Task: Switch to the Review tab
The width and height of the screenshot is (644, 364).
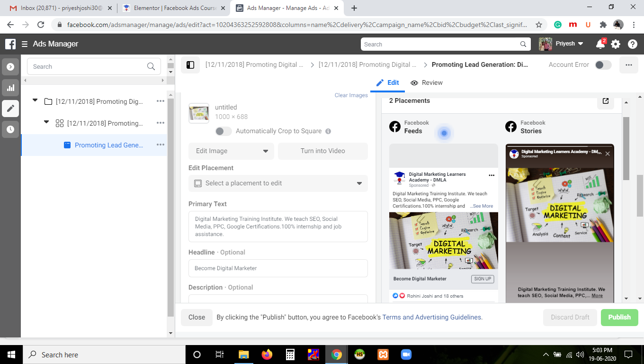Action: [x=427, y=82]
